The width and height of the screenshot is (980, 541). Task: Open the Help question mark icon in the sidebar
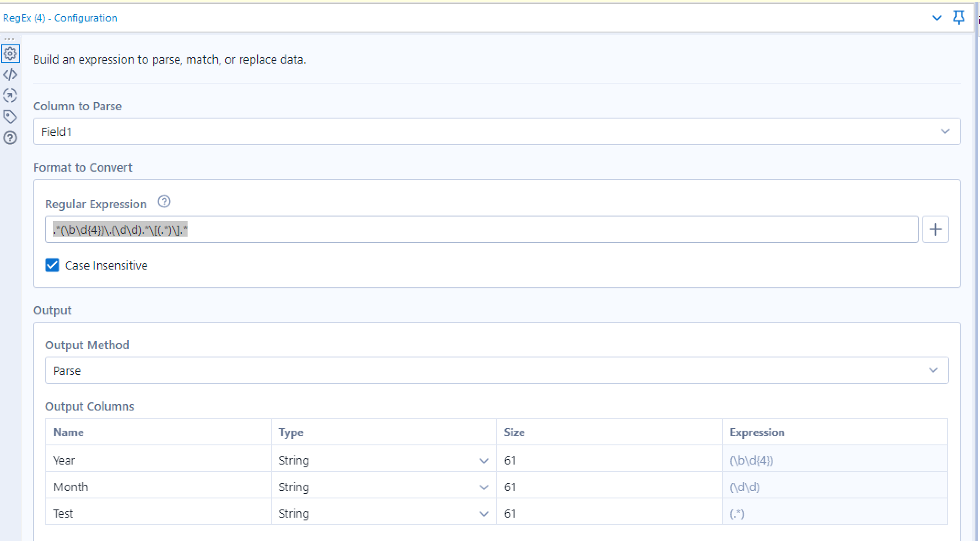(x=10, y=138)
